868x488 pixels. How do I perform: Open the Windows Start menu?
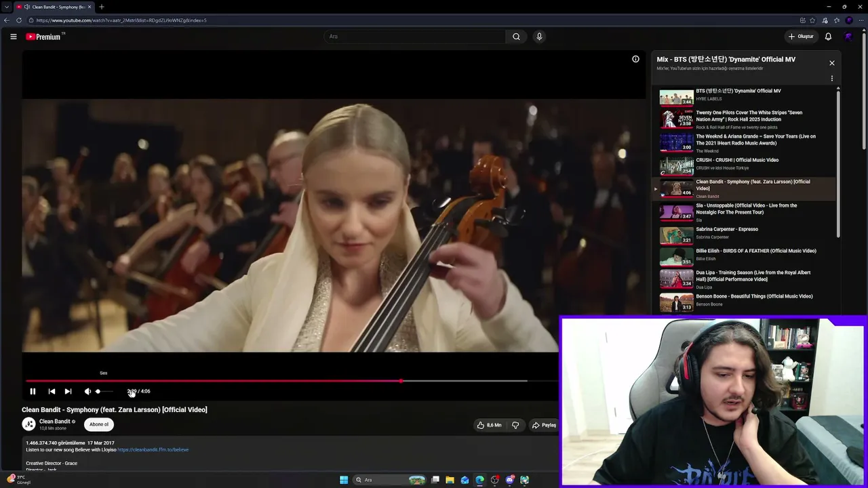click(344, 480)
